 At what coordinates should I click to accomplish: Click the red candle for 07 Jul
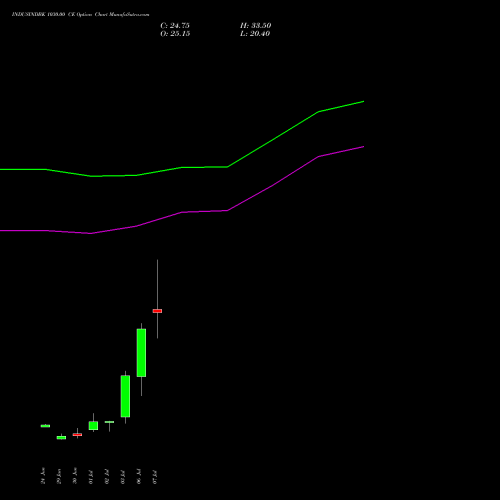pos(157,311)
